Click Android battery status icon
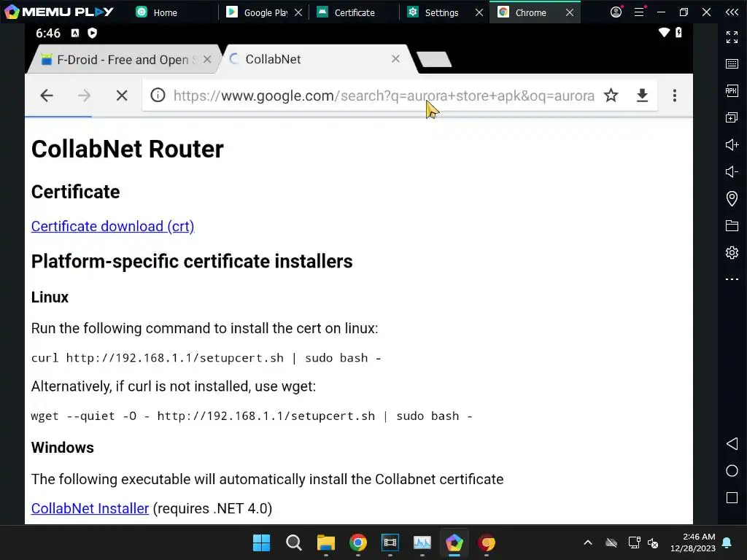Screen dimensions: 747x560 (678, 32)
